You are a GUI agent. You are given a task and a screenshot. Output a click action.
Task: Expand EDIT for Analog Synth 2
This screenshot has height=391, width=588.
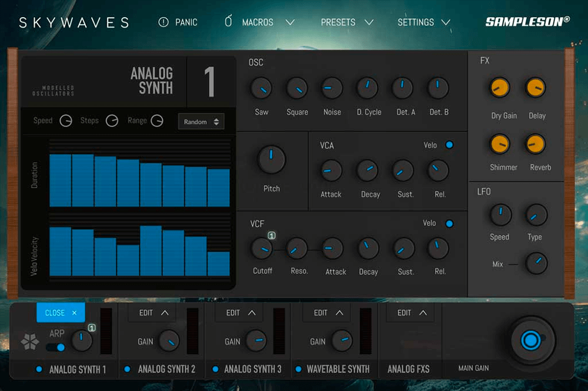click(152, 313)
